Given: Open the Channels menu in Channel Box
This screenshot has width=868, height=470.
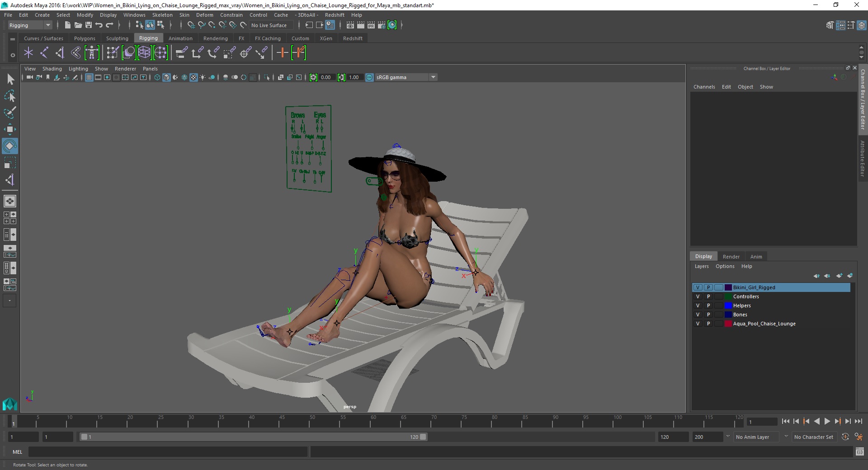Looking at the screenshot, I should pyautogui.click(x=704, y=87).
